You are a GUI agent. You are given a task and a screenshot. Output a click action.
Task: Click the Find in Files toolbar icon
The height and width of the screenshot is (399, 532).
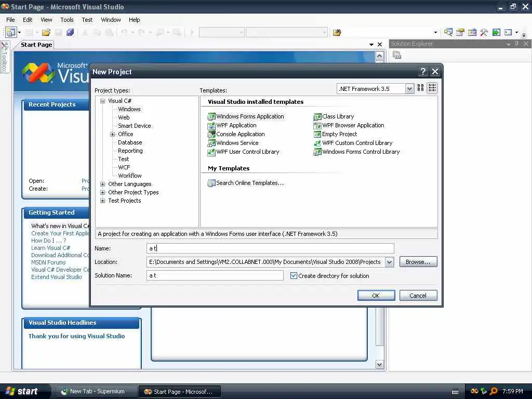click(337, 33)
